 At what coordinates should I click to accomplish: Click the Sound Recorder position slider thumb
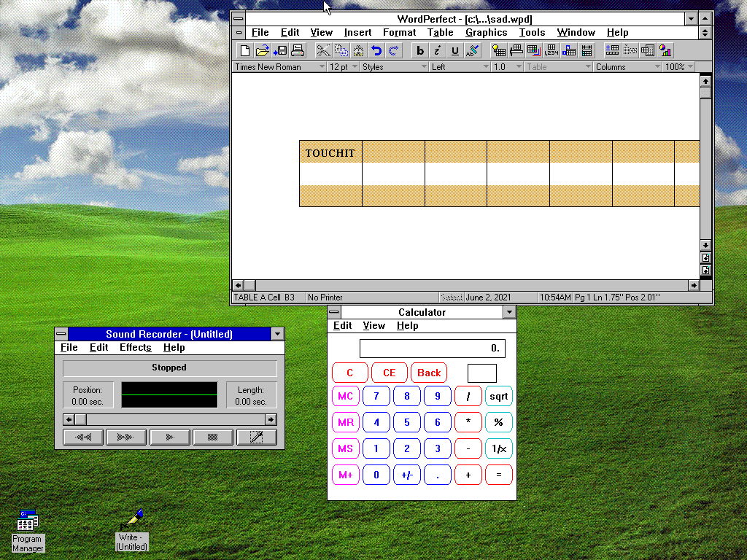[81, 419]
